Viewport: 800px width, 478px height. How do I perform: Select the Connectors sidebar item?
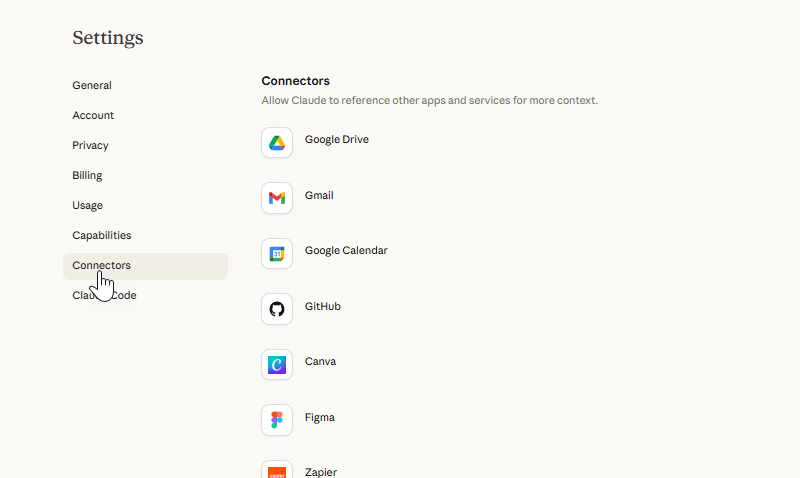(145, 266)
